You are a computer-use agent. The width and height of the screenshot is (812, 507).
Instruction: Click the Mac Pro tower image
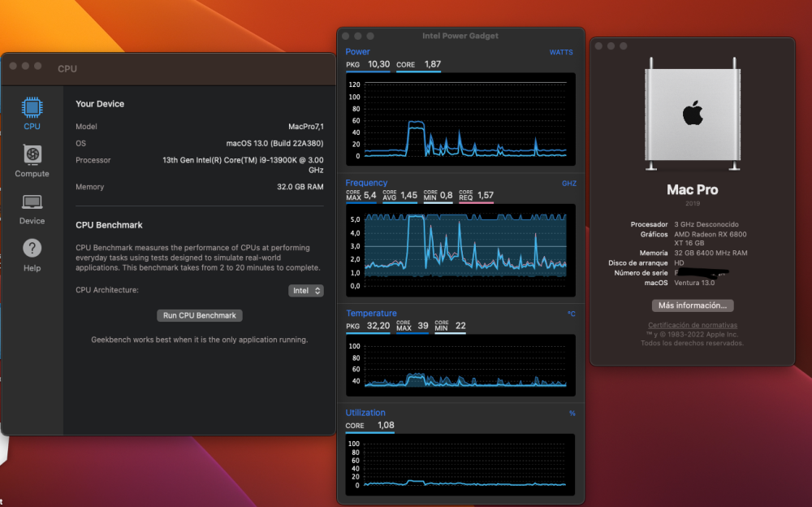point(693,114)
